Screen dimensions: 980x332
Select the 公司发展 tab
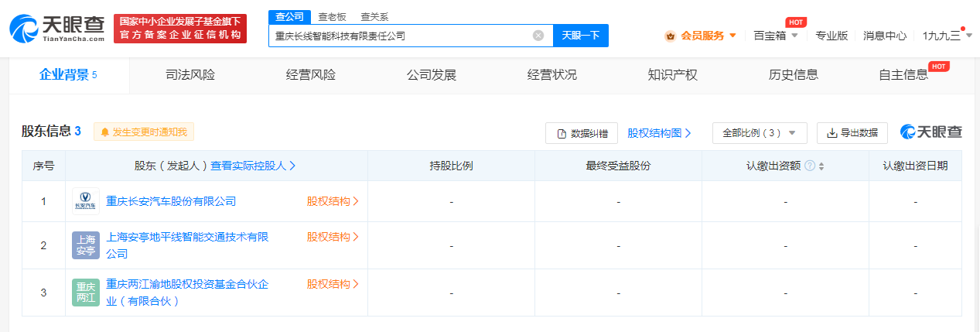pyautogui.click(x=432, y=75)
